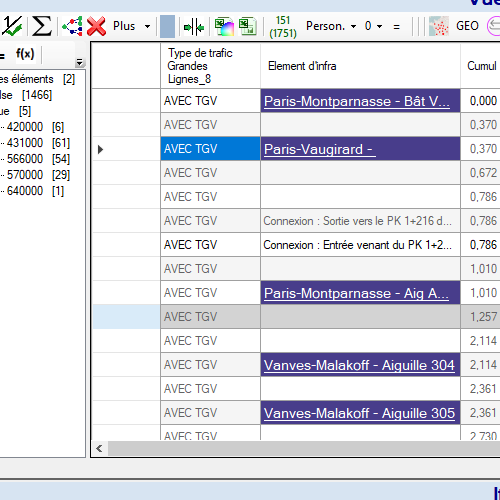Click the Element d'infra column header

point(360,66)
